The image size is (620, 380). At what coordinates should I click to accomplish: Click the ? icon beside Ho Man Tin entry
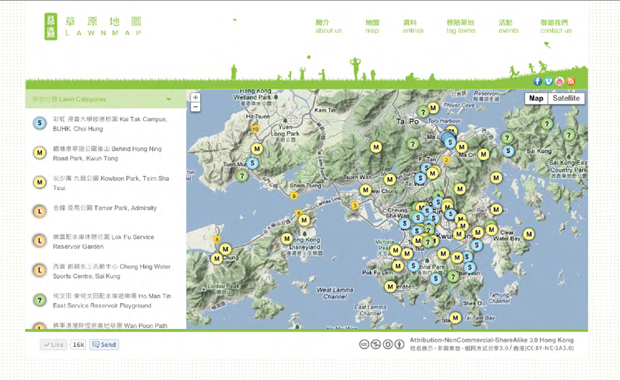(x=40, y=300)
